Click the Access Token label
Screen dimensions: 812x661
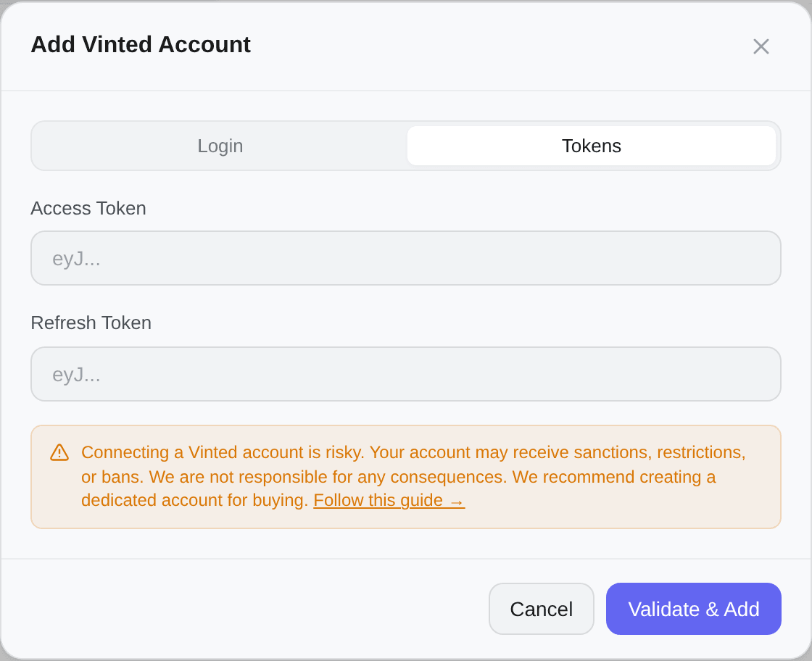click(x=88, y=208)
